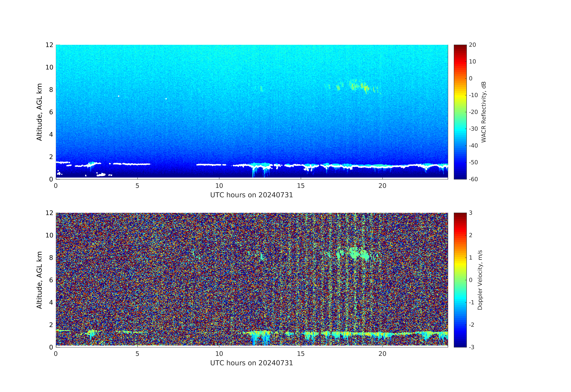
Task: Click the 3 m/s label on velocity colorbar
Action: (471, 213)
